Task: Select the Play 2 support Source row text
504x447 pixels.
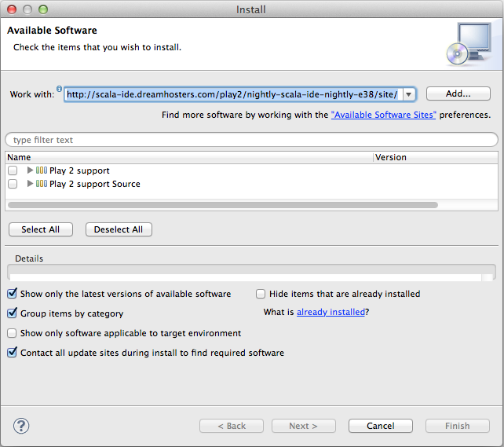Action: click(x=95, y=184)
